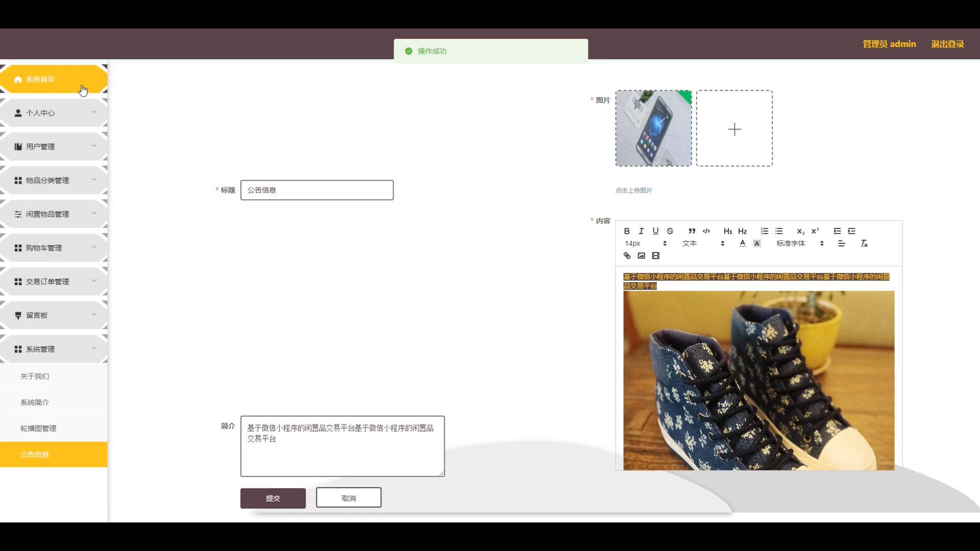Click the sneakers image in the editor

[x=758, y=380]
